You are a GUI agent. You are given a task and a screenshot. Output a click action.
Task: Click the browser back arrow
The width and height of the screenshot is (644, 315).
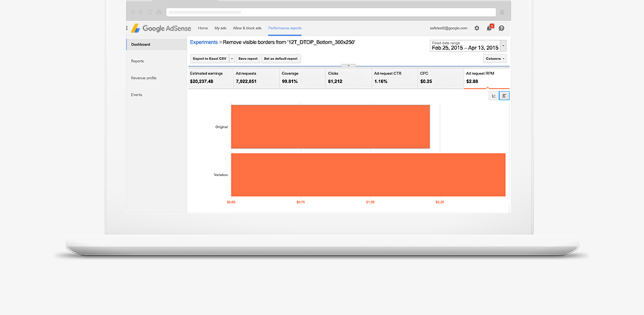point(133,12)
